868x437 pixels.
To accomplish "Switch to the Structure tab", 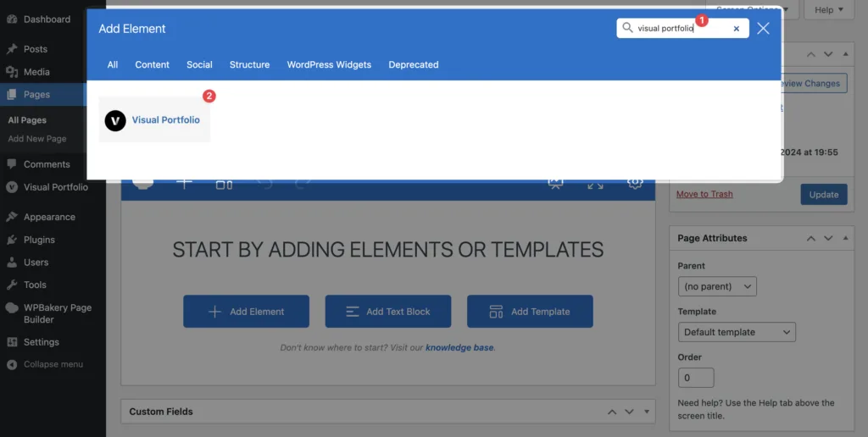I will click(x=250, y=64).
